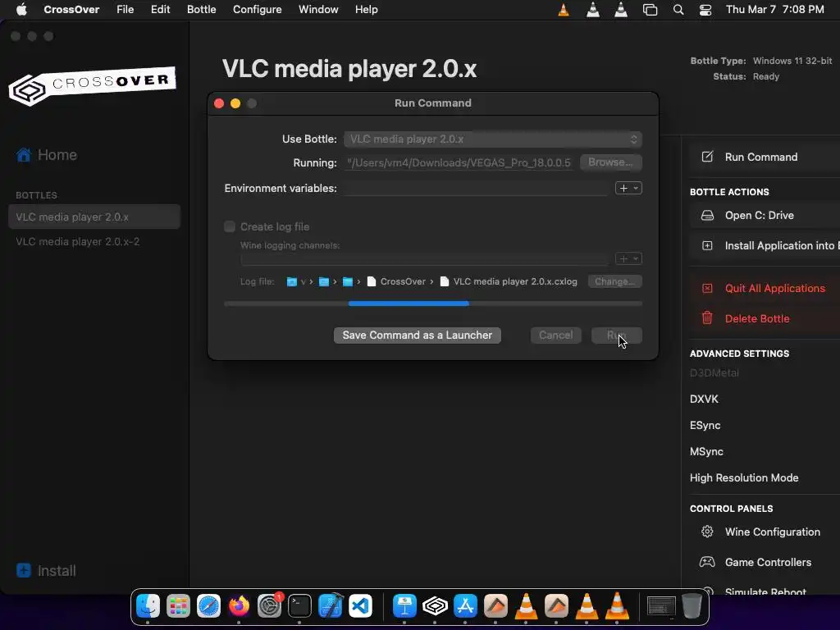The width and height of the screenshot is (840, 630).
Task: Click the Environment variables text field
Action: click(x=476, y=188)
